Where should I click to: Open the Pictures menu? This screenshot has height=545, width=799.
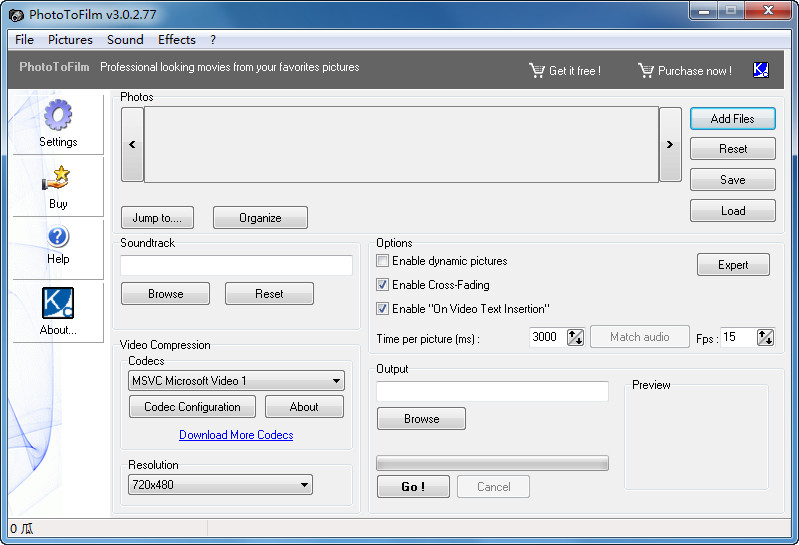coord(70,40)
